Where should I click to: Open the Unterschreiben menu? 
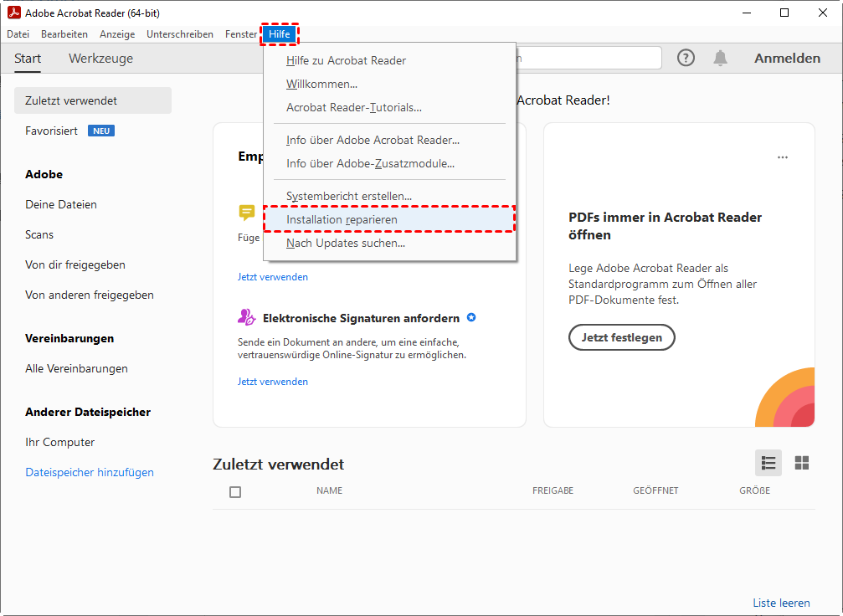[180, 33]
